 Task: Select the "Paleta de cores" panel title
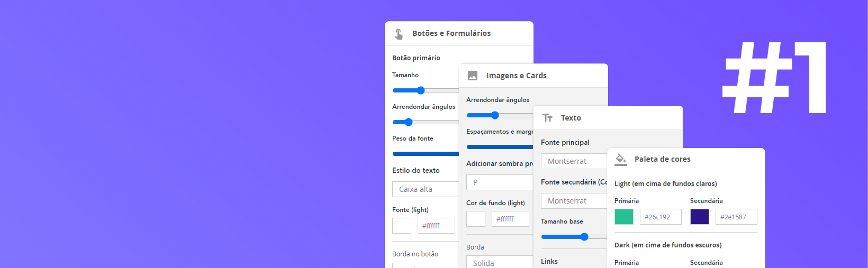663,159
